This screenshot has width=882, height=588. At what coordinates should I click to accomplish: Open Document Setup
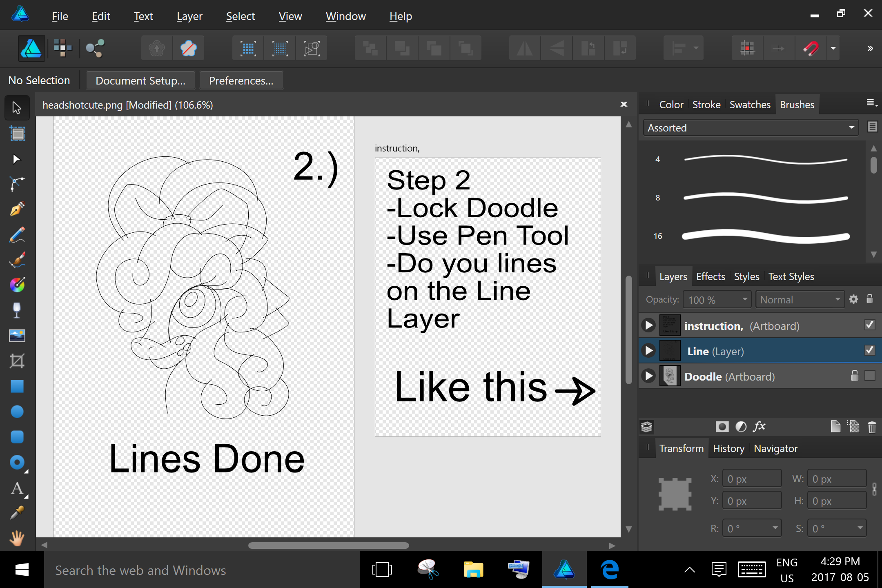140,80
